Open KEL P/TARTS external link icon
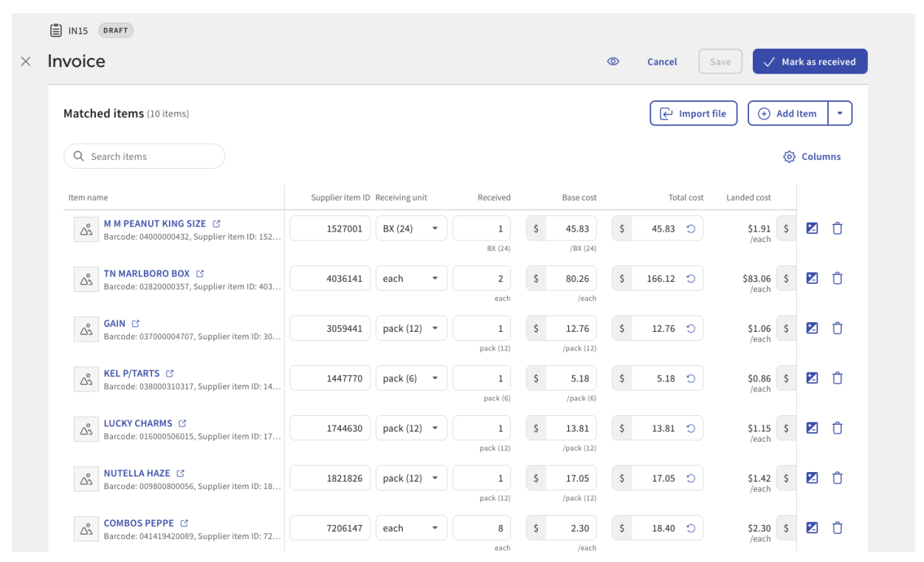This screenshot has height=562, width=924. click(170, 374)
